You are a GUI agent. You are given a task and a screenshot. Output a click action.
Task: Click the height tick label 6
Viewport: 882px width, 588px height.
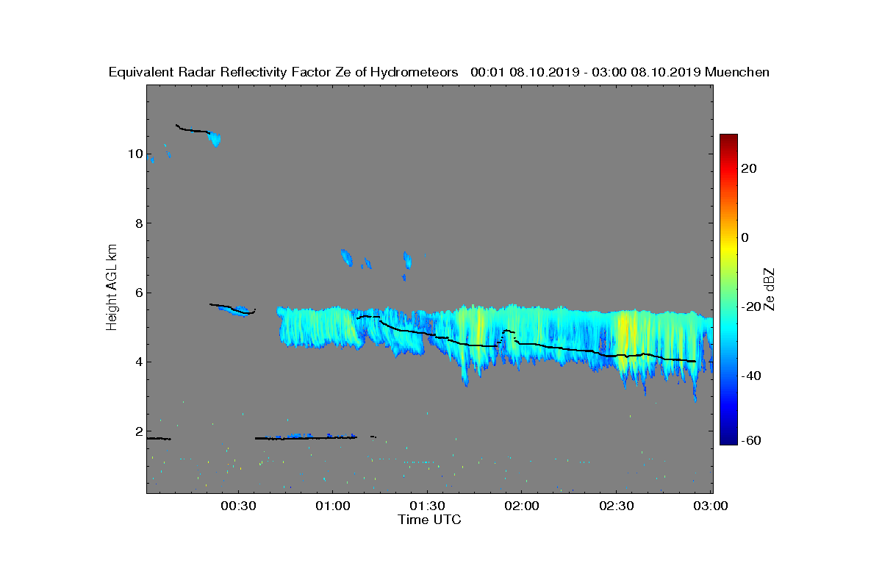point(137,293)
